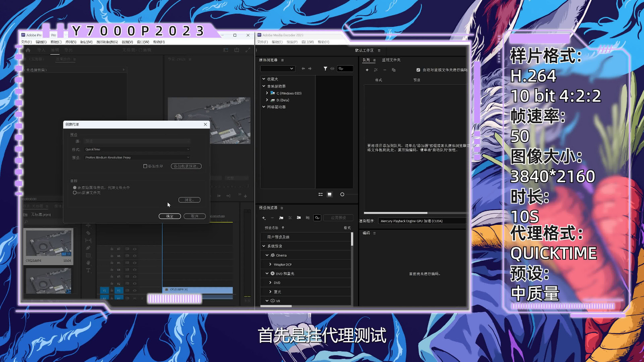Switch Media Browser to thumbnail view
644x362 pixels.
point(330,194)
